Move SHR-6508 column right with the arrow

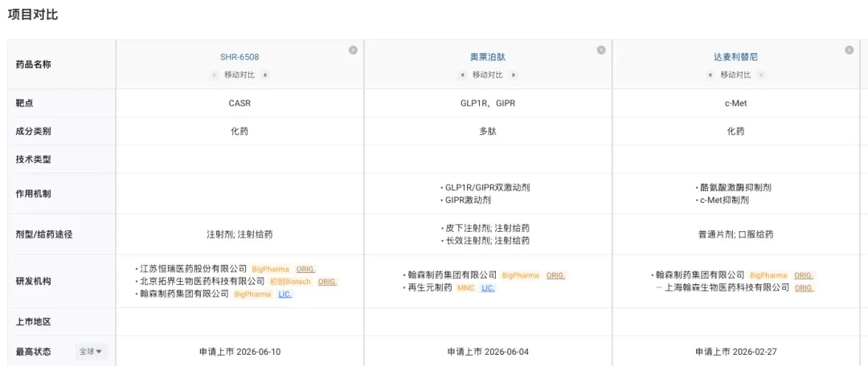pyautogui.click(x=265, y=75)
